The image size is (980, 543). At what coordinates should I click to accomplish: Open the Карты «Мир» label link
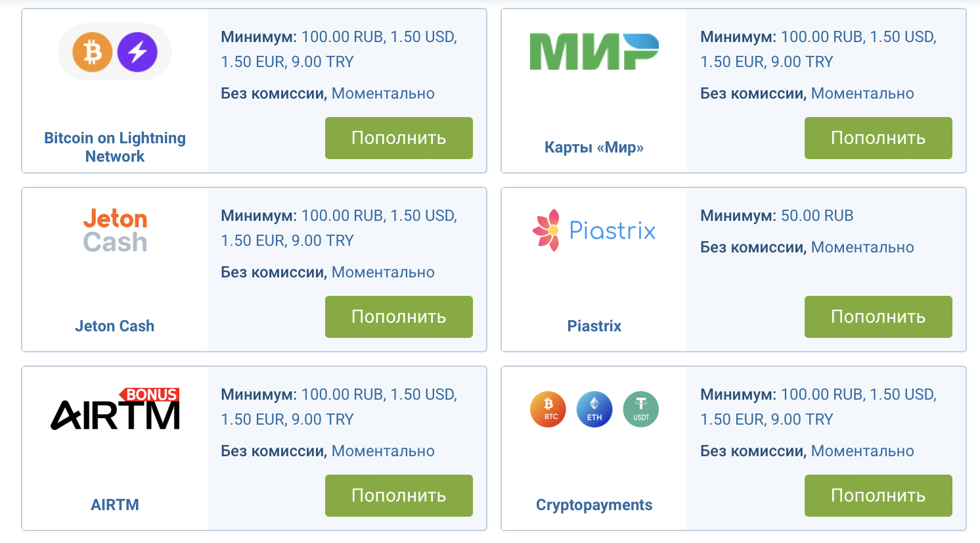pos(594,147)
